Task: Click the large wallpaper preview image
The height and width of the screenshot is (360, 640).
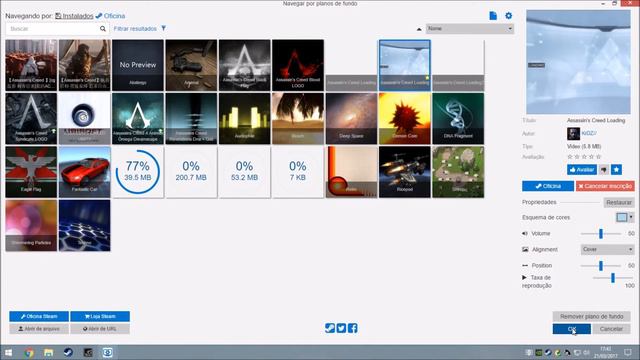Action: point(578,62)
